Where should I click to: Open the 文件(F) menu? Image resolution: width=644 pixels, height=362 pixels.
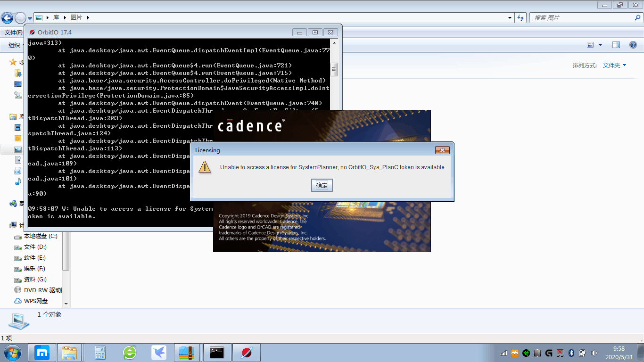coord(13,33)
